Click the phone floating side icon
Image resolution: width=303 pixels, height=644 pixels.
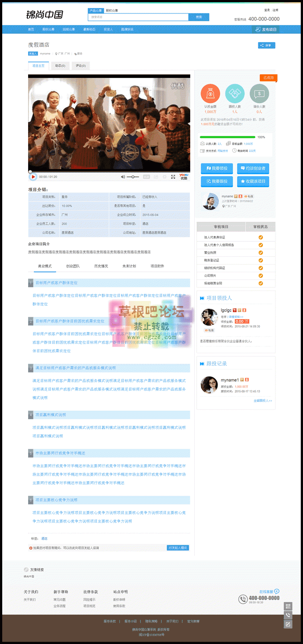(x=288, y=615)
